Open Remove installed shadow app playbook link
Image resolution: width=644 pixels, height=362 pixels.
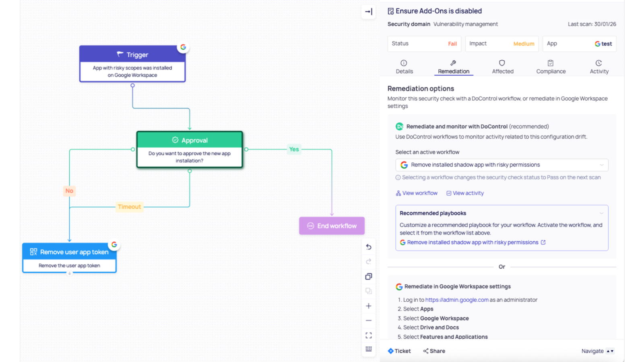473,242
